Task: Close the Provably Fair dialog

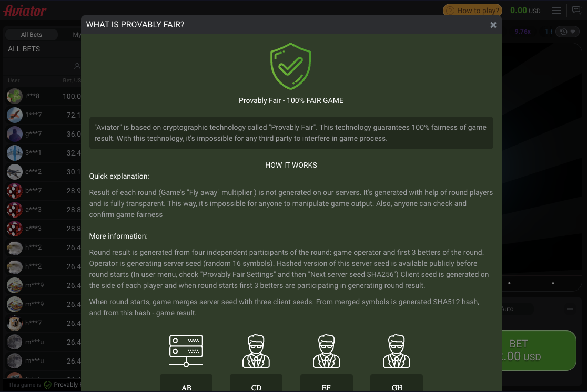Action: pos(493,25)
